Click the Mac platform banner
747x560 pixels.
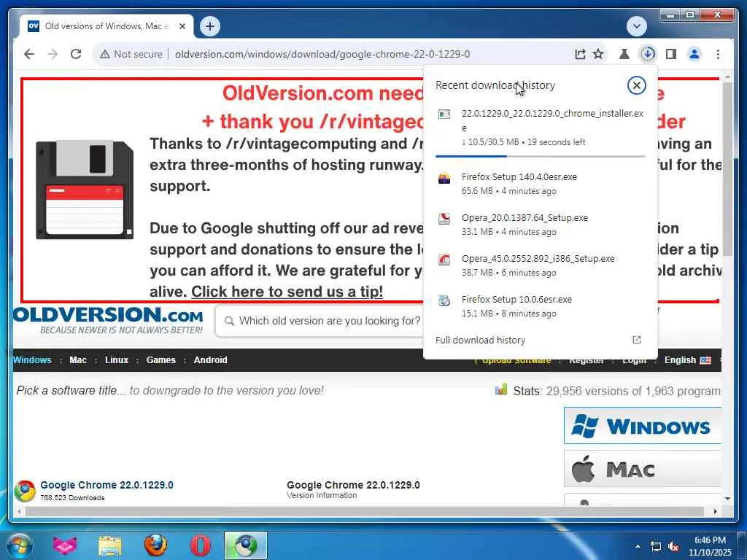642,469
